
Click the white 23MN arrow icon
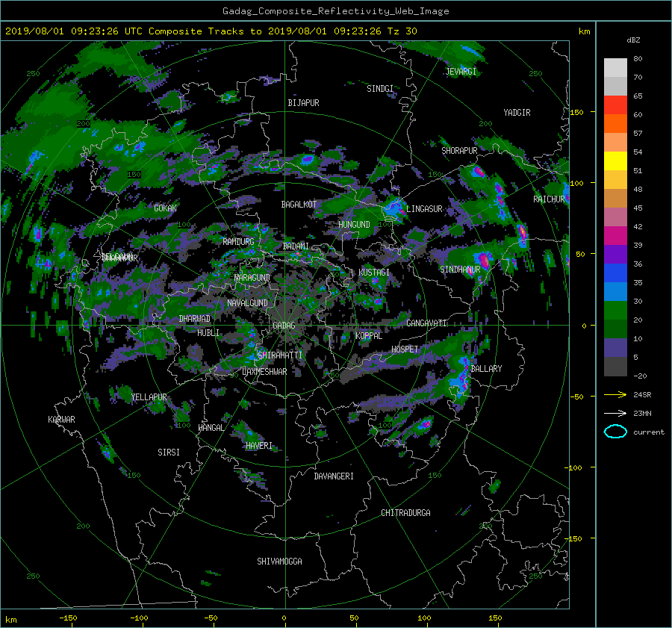[615, 413]
